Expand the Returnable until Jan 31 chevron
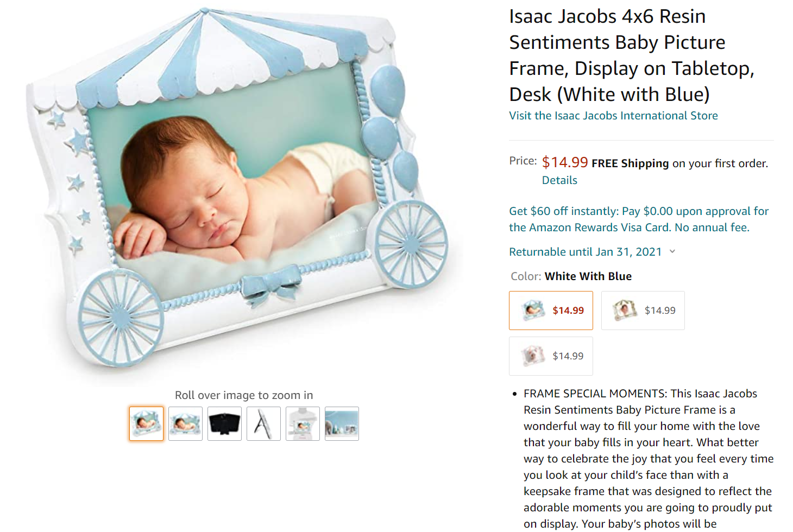Image resolution: width=793 pixels, height=532 pixels. coord(672,251)
